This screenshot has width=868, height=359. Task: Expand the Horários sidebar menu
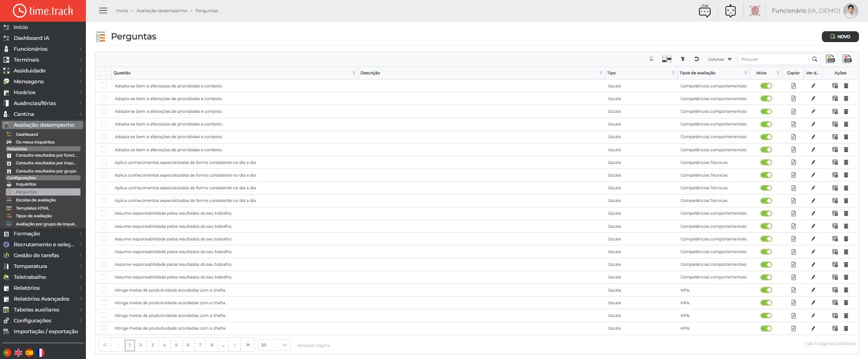pos(43,92)
